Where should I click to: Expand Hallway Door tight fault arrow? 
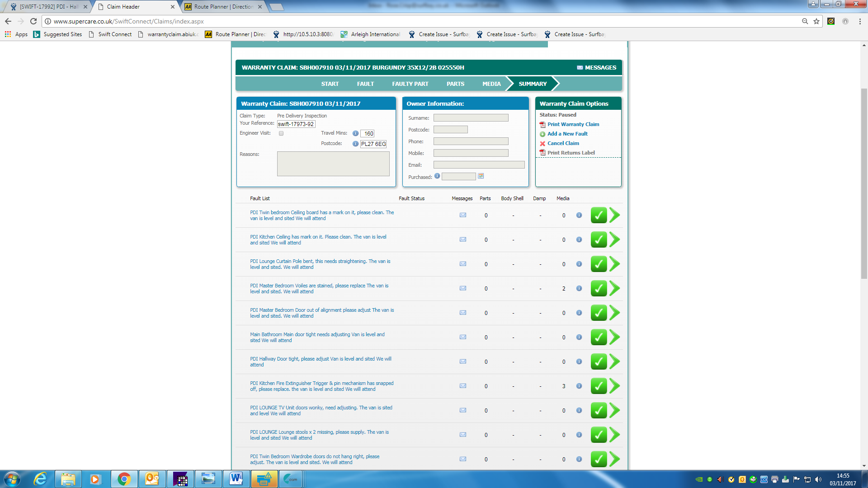pos(614,361)
